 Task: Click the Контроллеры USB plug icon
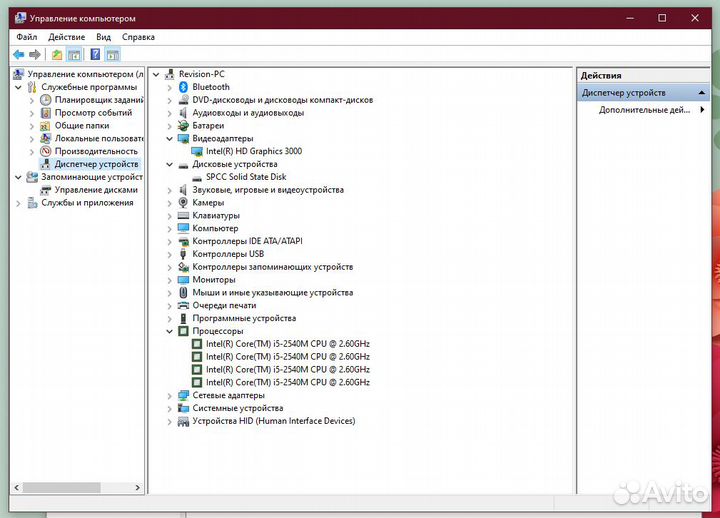[183, 254]
